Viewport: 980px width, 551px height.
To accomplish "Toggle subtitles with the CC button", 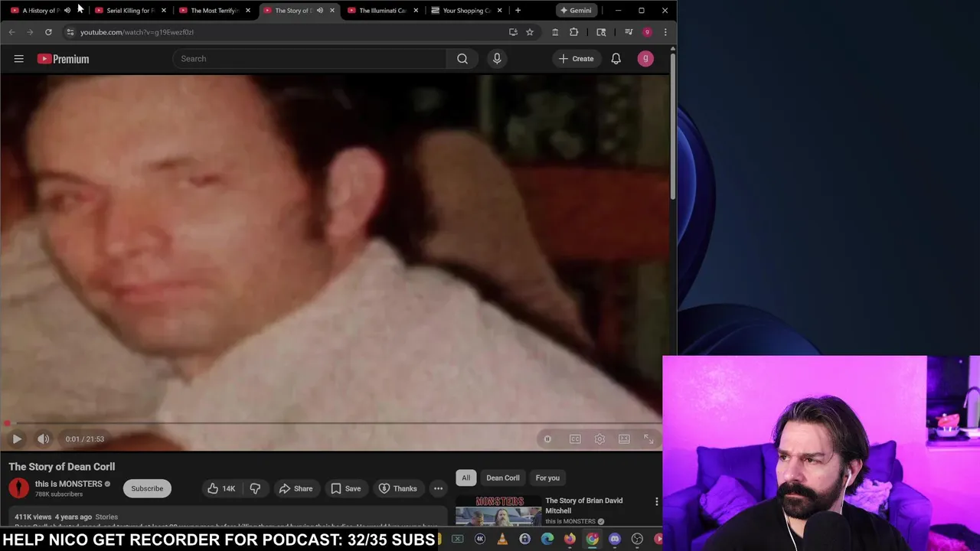I will (575, 439).
